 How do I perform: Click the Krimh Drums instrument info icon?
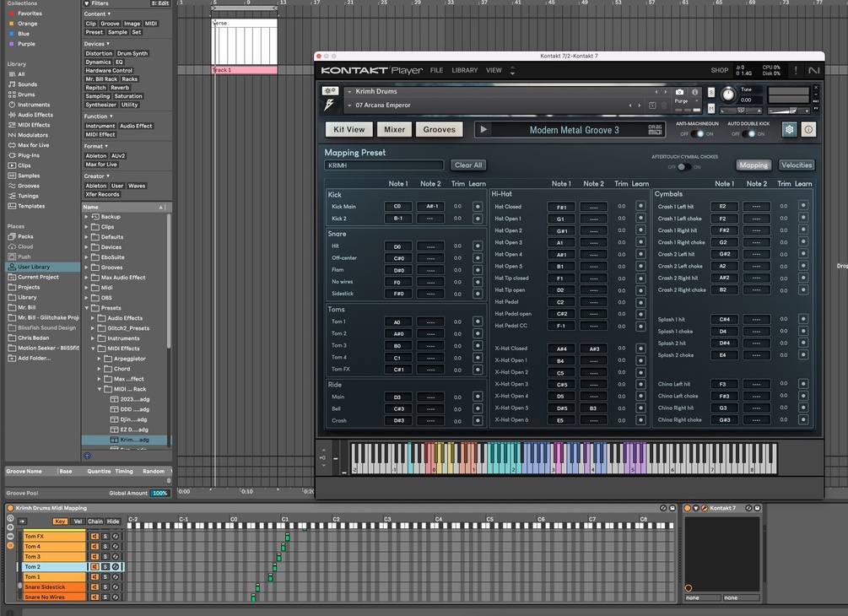(x=695, y=92)
